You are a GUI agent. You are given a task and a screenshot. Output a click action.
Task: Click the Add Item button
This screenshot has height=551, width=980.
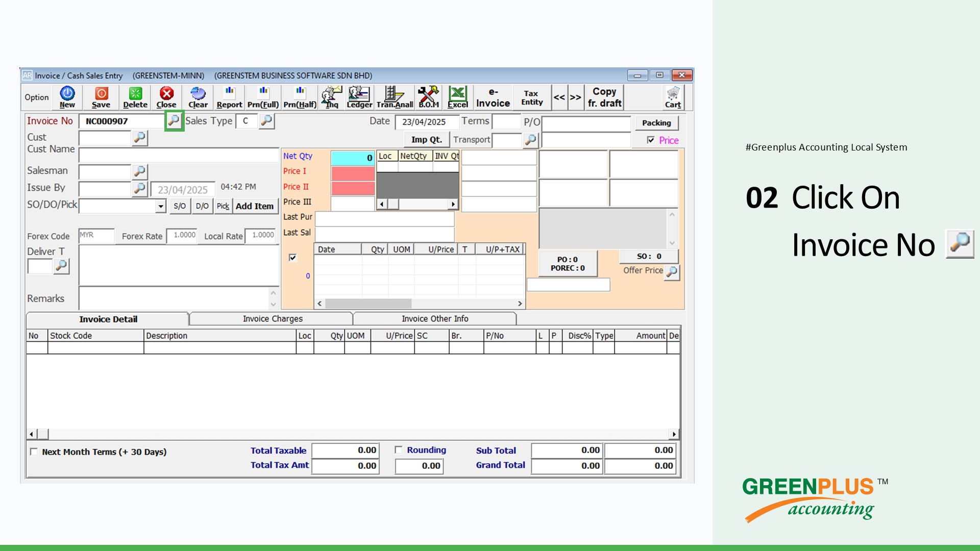(x=255, y=206)
